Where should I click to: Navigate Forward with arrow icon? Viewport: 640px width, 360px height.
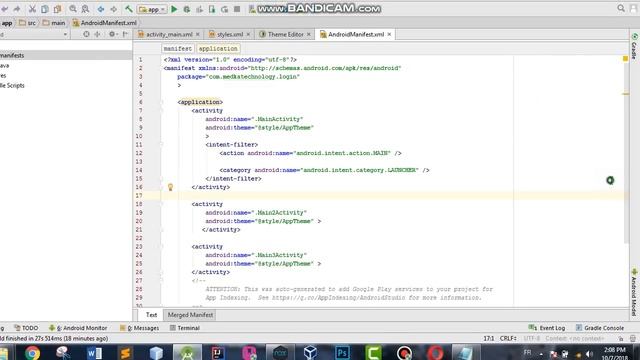[113, 9]
